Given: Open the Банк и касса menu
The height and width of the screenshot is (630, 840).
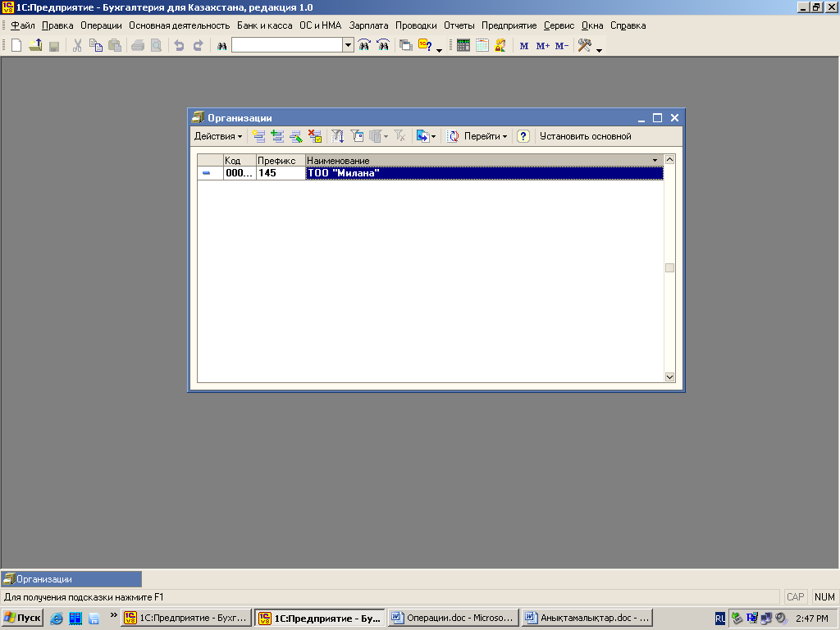Looking at the screenshot, I should point(265,25).
